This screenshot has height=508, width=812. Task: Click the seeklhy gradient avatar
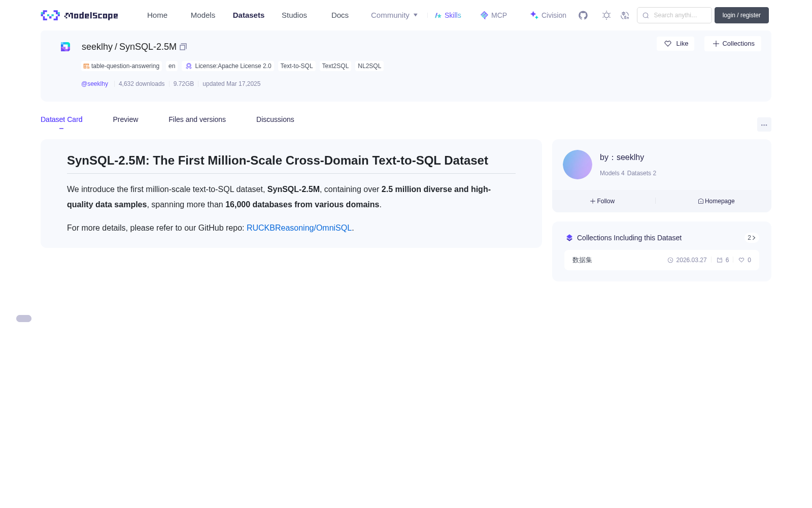[578, 165]
